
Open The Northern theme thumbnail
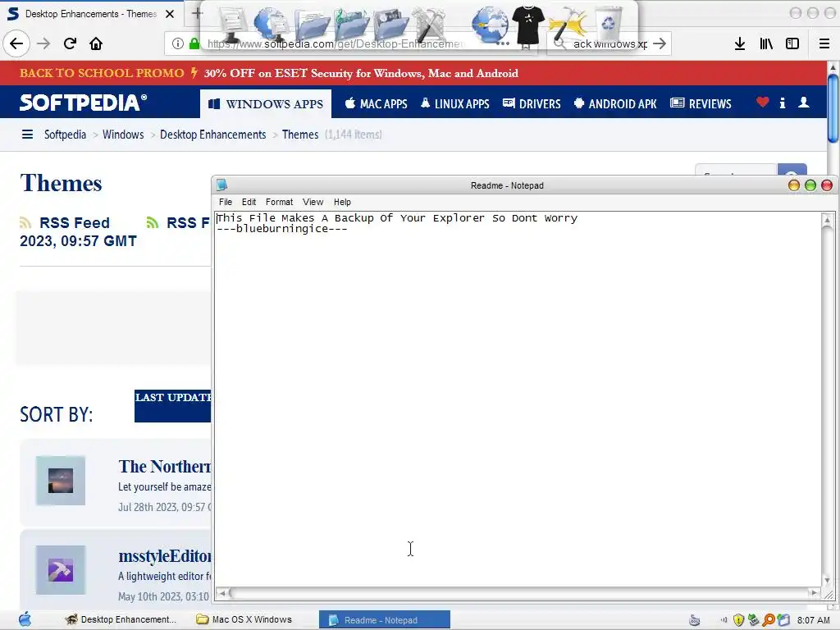[x=61, y=481]
